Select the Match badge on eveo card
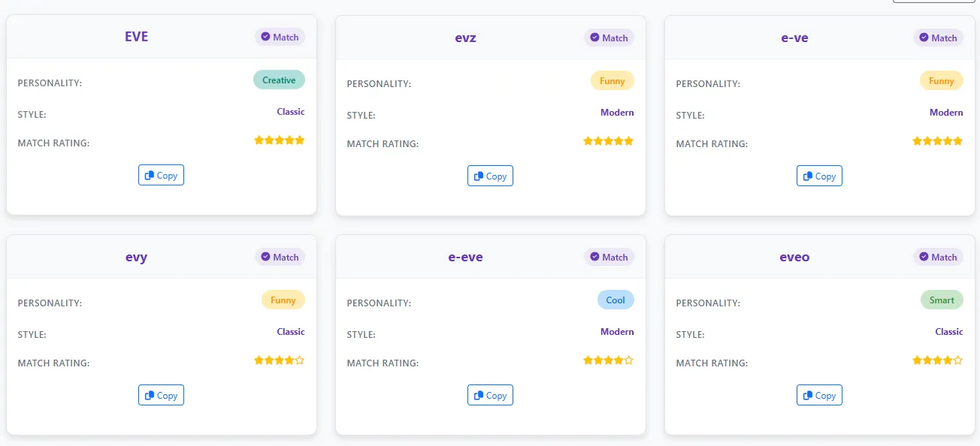 pyautogui.click(x=938, y=257)
